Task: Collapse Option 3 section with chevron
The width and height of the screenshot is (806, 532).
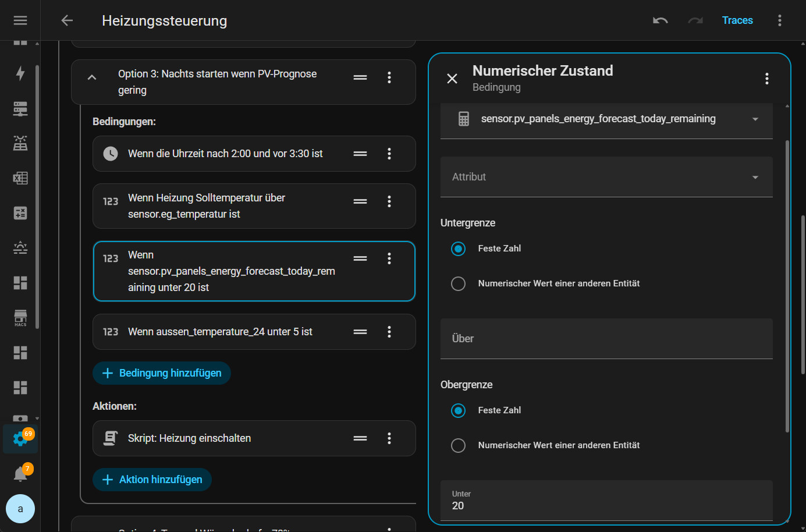Action: (x=92, y=77)
